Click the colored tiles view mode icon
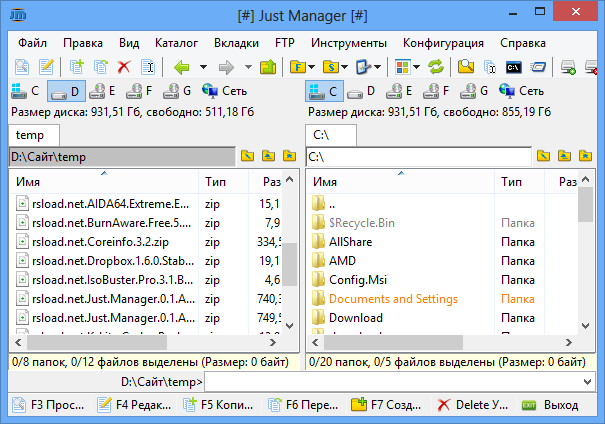 pos(402,67)
